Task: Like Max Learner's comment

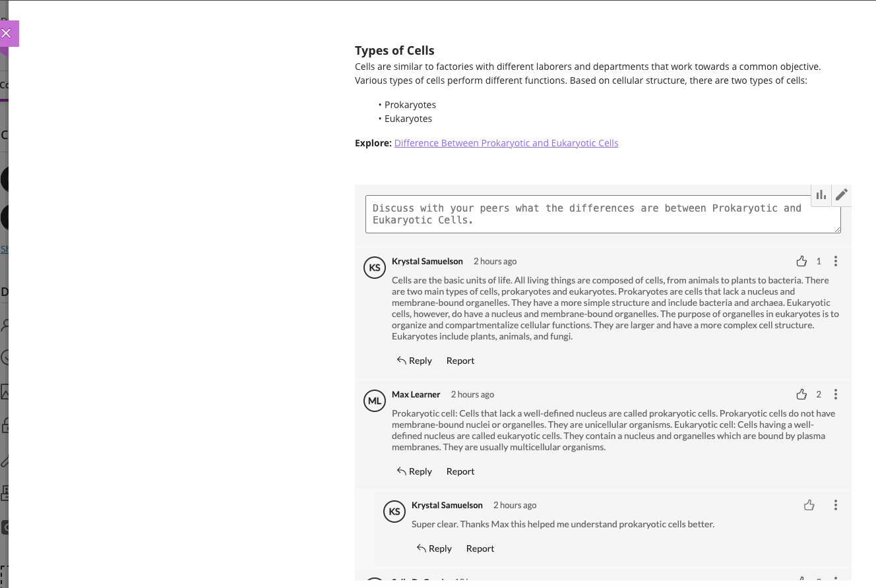Action: pos(801,394)
